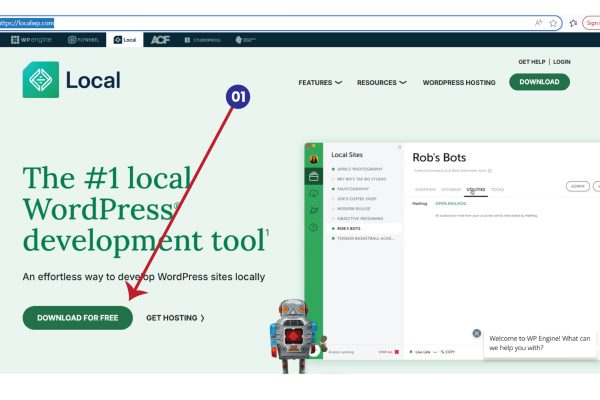
Task: Open the last brand tab after StudioPress
Action: point(245,40)
